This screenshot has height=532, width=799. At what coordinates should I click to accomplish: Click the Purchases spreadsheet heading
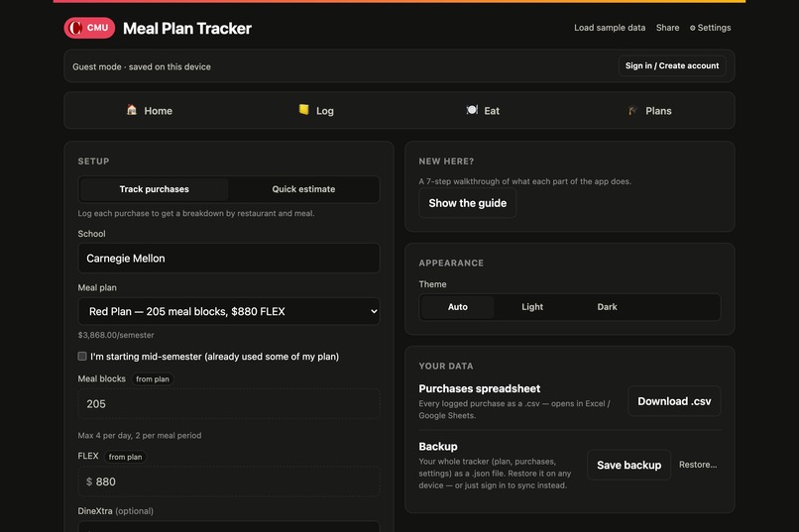(480, 389)
